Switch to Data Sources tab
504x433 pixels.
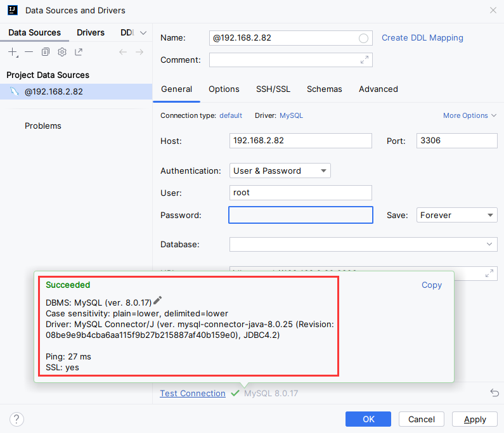point(34,32)
